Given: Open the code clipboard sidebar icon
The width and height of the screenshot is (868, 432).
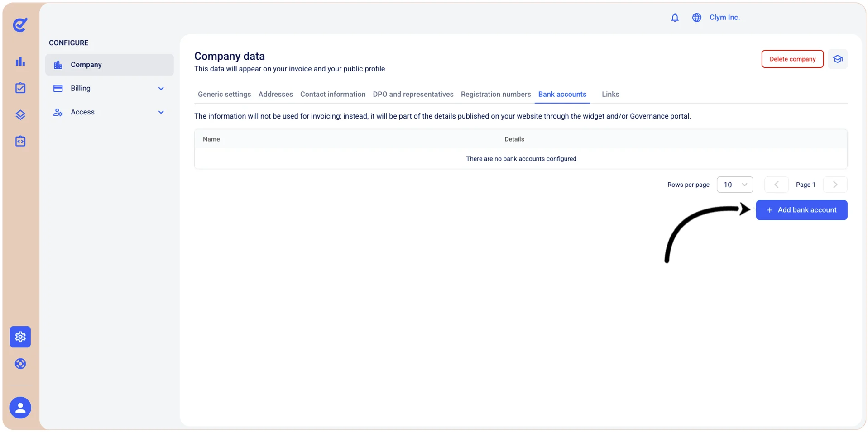Looking at the screenshot, I should 20,141.
